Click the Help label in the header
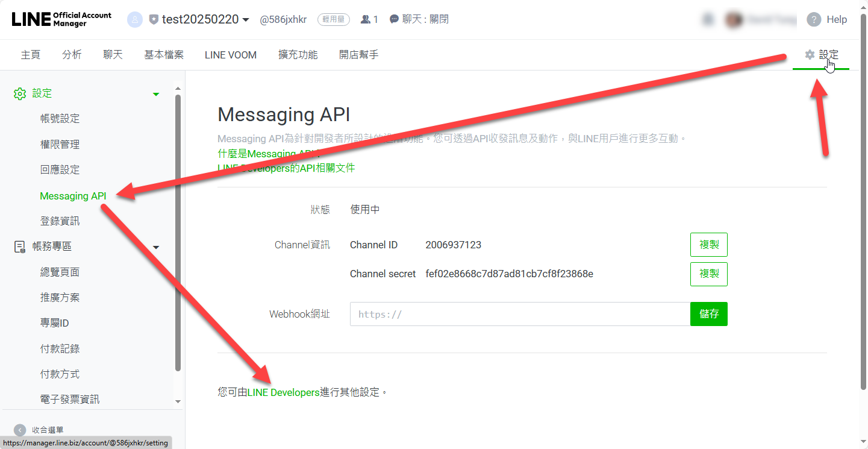The image size is (868, 449). pyautogui.click(x=837, y=19)
